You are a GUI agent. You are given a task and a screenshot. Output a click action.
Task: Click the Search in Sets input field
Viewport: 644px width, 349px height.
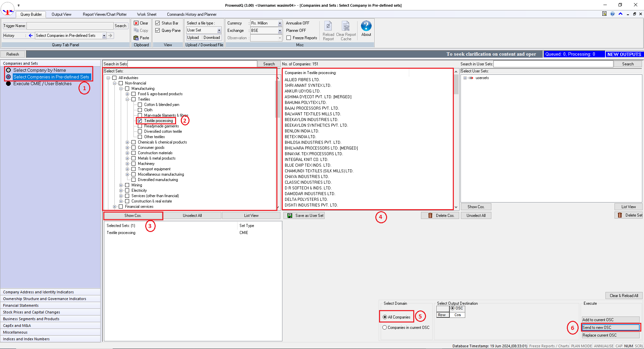(192, 64)
